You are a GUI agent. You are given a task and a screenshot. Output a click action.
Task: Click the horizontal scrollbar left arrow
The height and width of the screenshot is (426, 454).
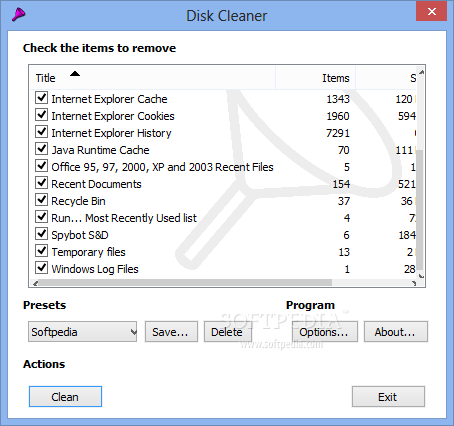[x=35, y=283]
